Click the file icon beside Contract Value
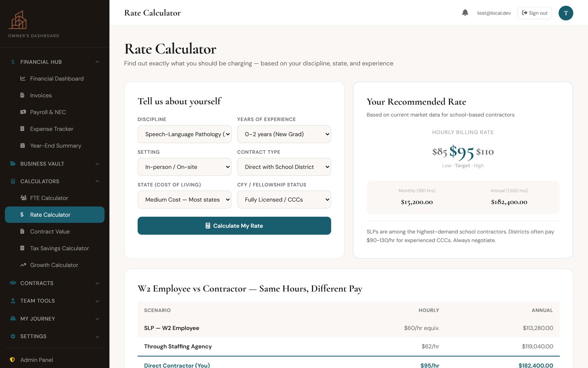Screen dimensions: 588x368 (22, 231)
